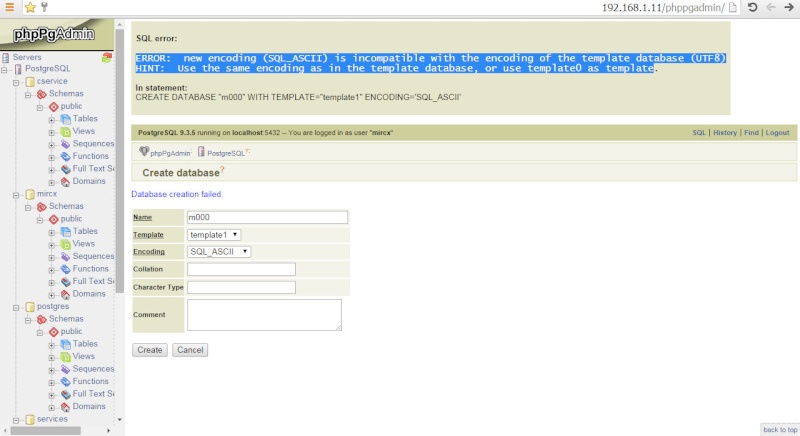The image size is (800, 436).
Task: Expand Tables node under cservice
Action: [x=52, y=120]
